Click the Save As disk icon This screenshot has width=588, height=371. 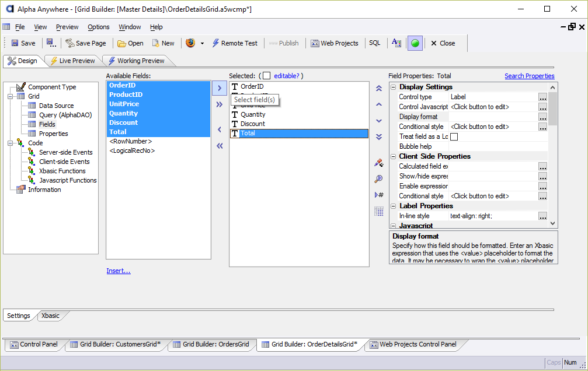tap(51, 43)
